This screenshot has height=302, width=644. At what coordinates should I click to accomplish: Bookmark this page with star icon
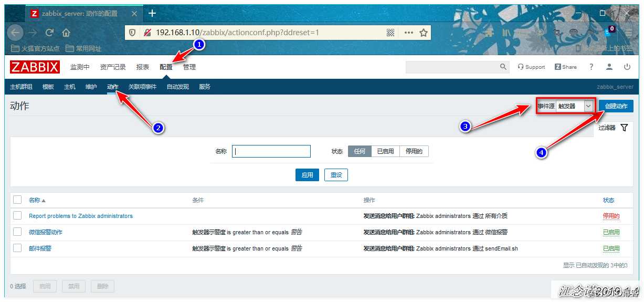[x=424, y=33]
